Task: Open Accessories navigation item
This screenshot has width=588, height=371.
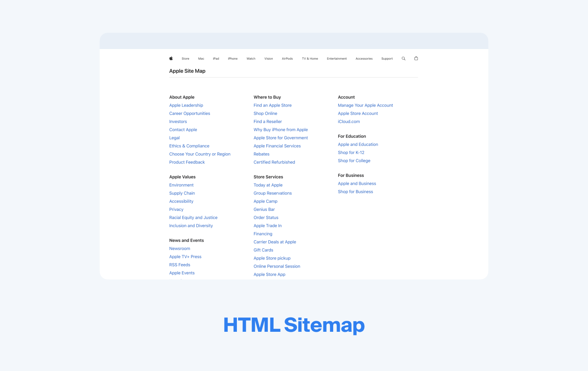Action: (364, 59)
